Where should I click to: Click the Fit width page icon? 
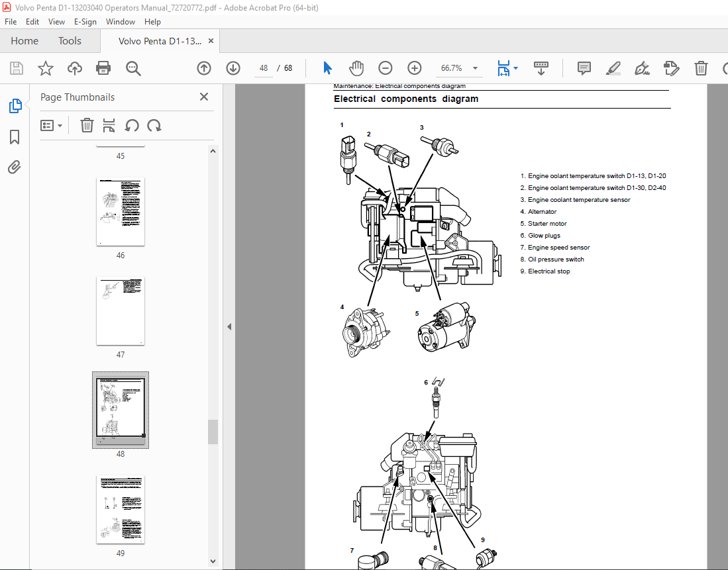tap(503, 68)
